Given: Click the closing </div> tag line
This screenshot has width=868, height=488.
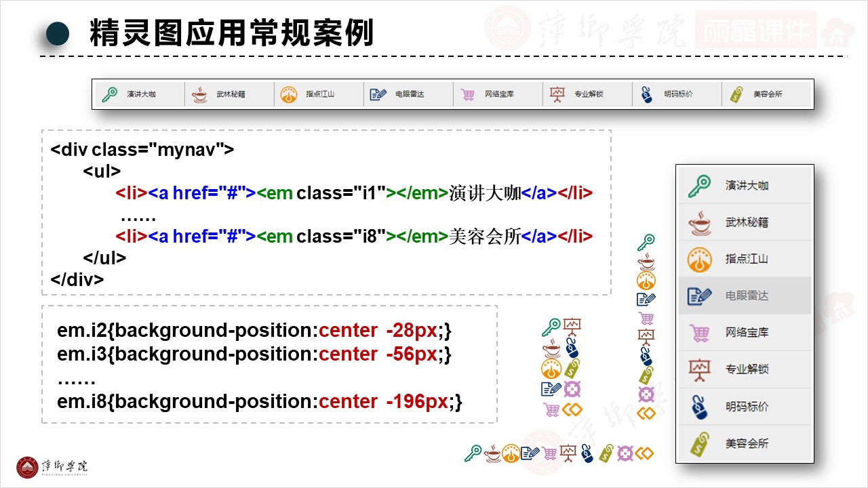Looking at the screenshot, I should (x=77, y=280).
